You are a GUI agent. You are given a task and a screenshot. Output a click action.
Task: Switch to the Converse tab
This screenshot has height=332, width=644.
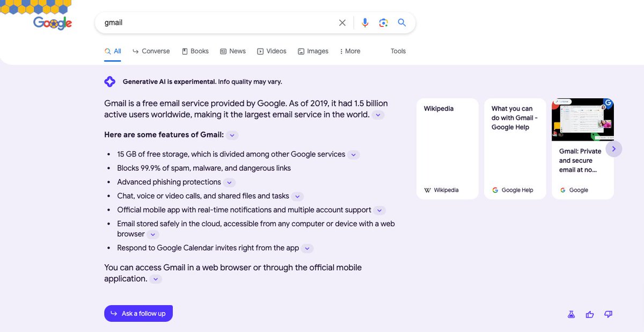[151, 51]
